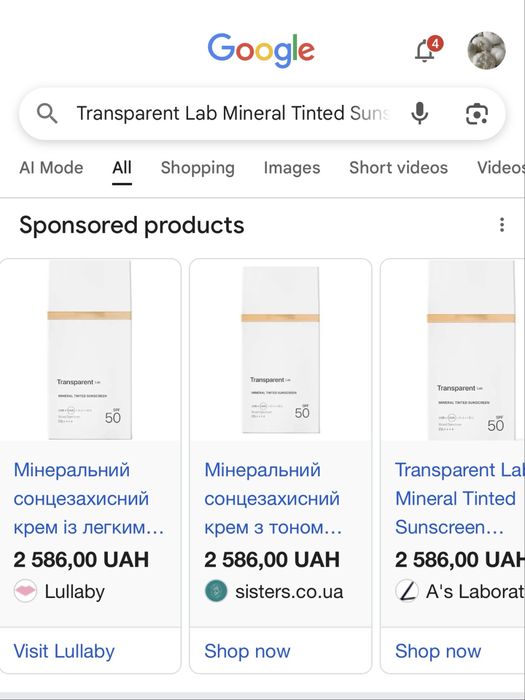Open first sunscreen product image from Lullaby
The width and height of the screenshot is (525, 700).
[90, 350]
